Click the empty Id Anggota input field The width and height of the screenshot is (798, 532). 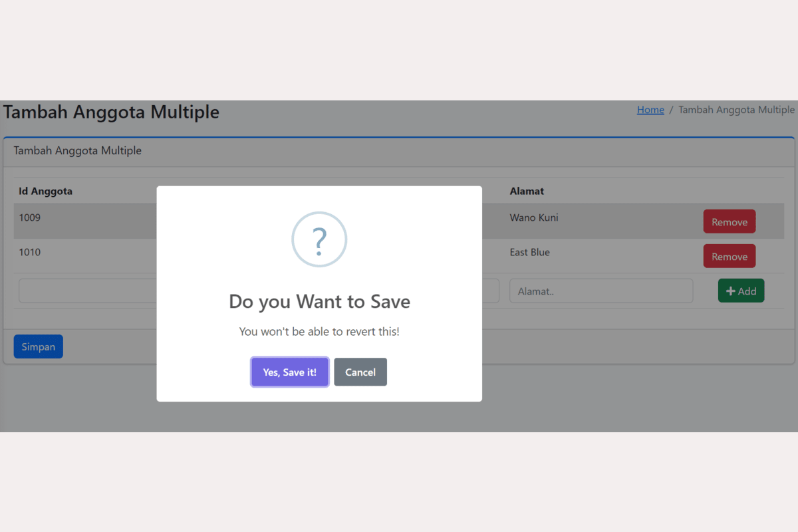point(86,291)
